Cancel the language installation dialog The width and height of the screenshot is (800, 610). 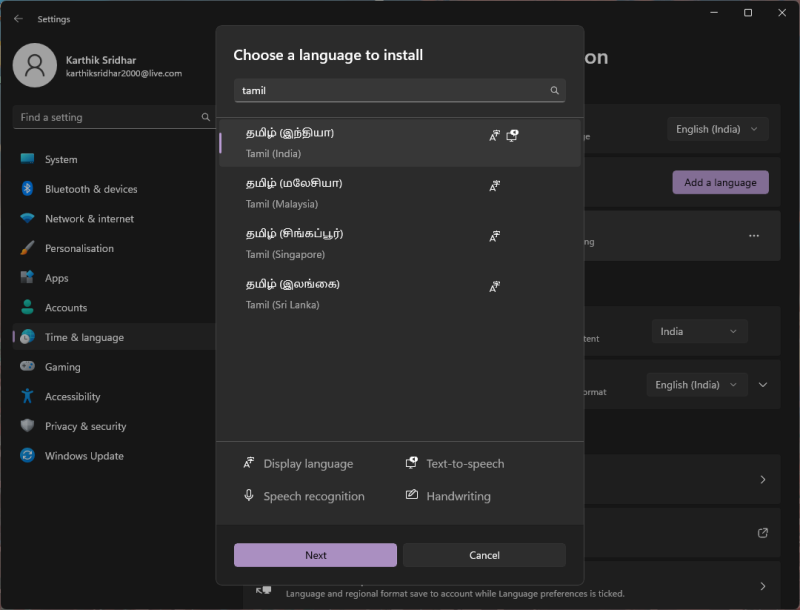(484, 554)
